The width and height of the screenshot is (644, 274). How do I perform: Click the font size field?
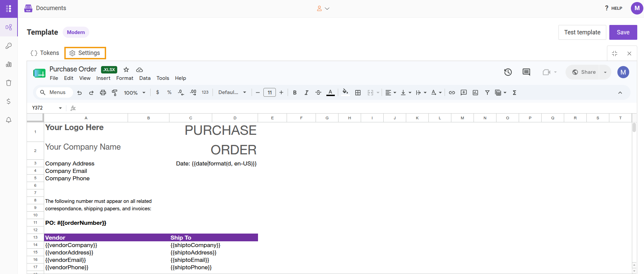point(269,92)
